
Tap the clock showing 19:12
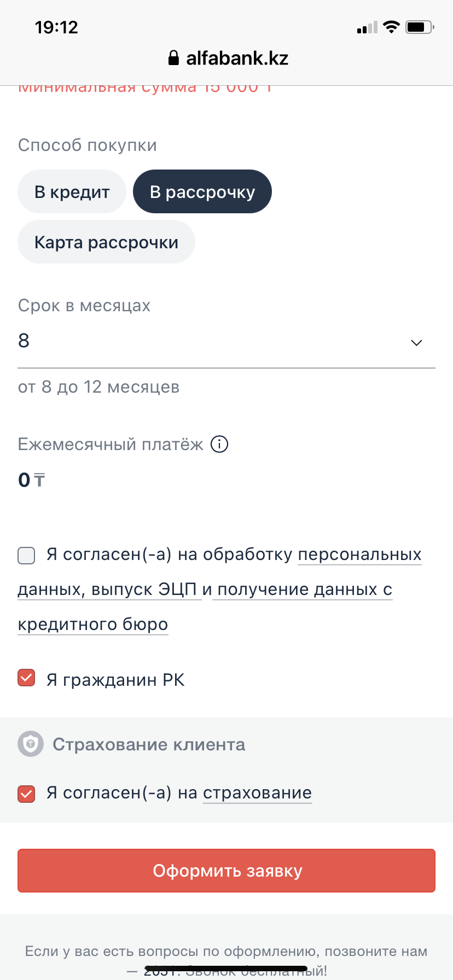[x=56, y=27]
